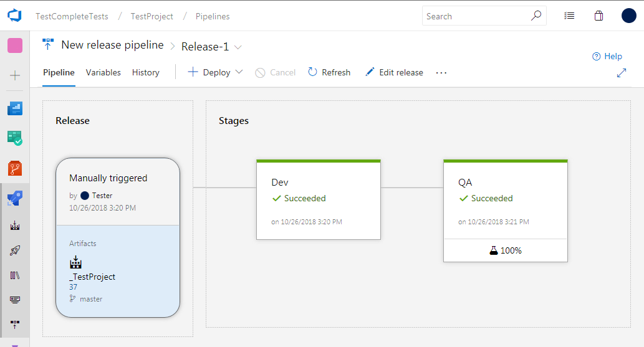The image size is (644, 347).
Task: Open the pink project tile in sidebar
Action: 15,45
